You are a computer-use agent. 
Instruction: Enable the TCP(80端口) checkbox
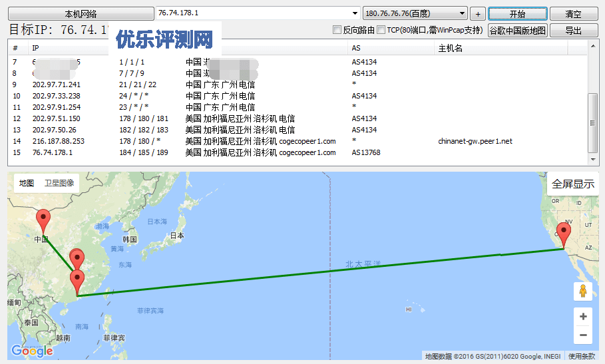[381, 30]
